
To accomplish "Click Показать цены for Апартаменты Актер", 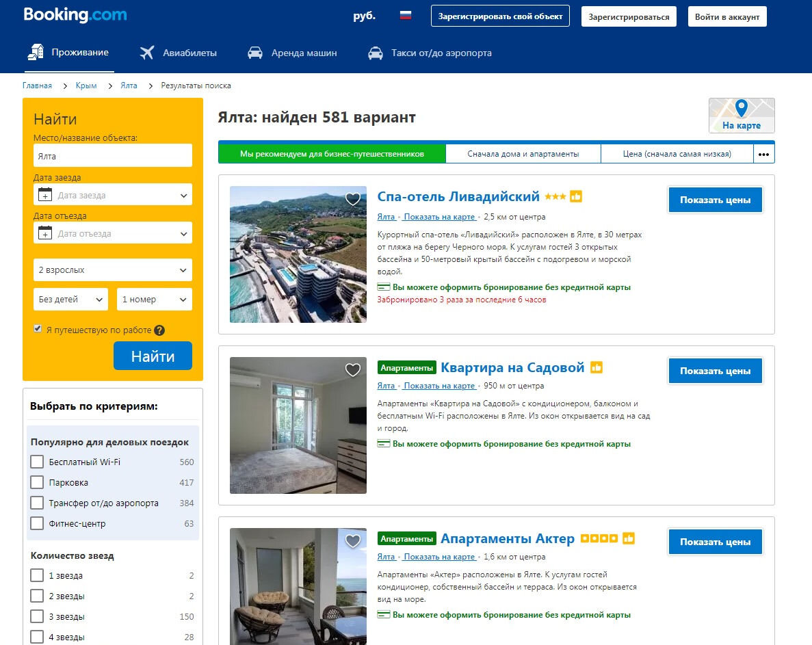I will pyautogui.click(x=715, y=542).
